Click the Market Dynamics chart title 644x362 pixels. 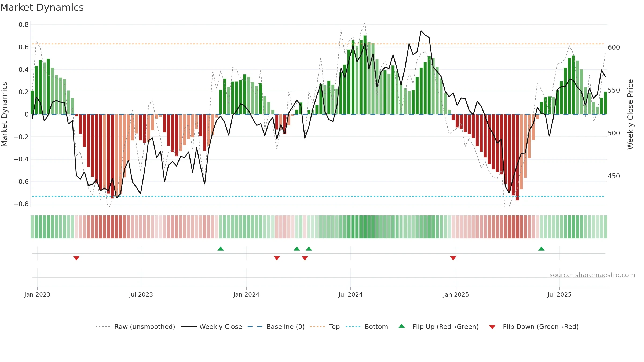[42, 8]
